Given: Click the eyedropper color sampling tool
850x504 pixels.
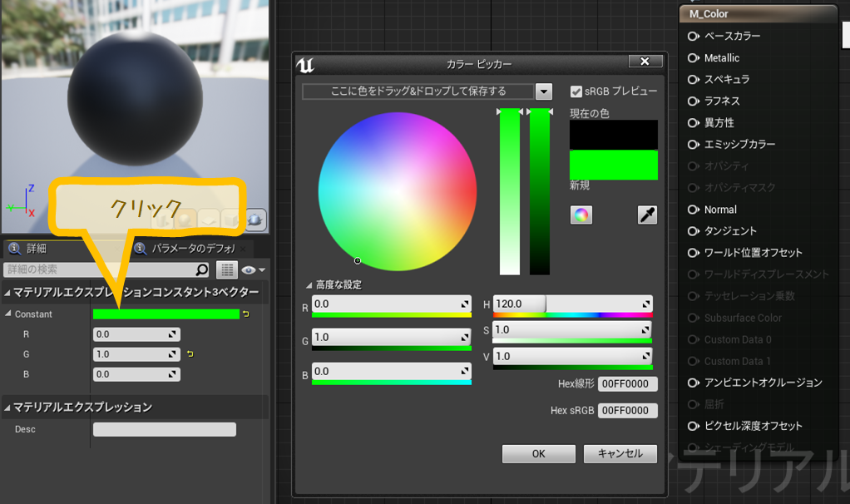Looking at the screenshot, I should tap(647, 215).
